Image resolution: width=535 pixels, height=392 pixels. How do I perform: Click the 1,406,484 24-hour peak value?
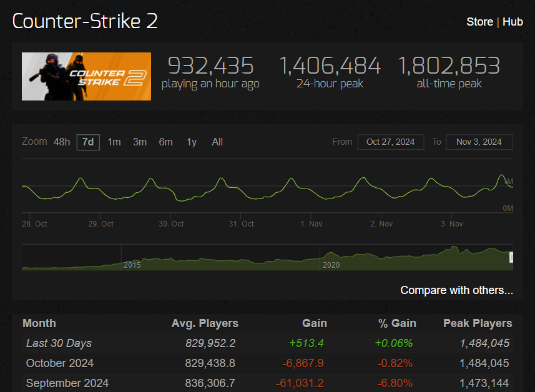(x=330, y=66)
